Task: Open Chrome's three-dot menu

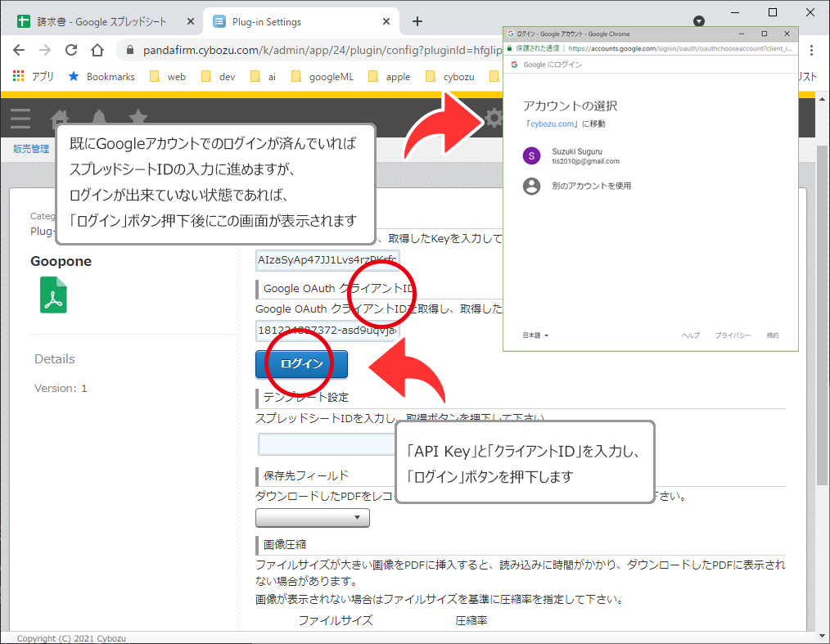Action: (x=812, y=50)
